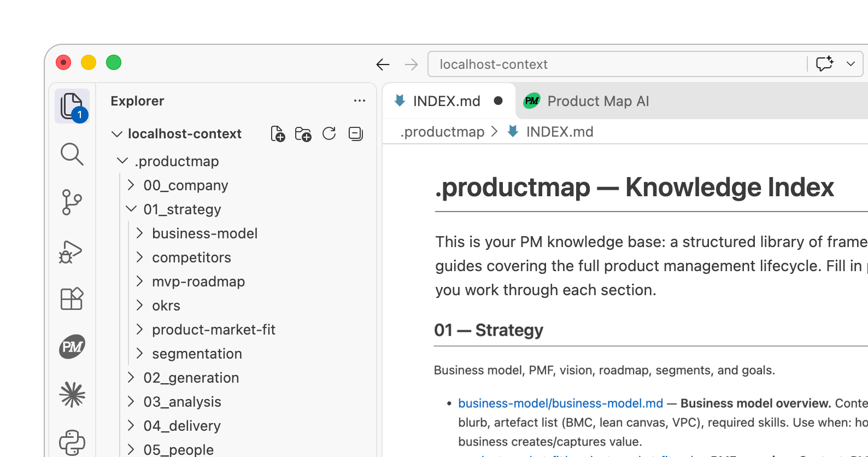
Task: Expand the mvp-roadmap folder
Action: point(139,281)
